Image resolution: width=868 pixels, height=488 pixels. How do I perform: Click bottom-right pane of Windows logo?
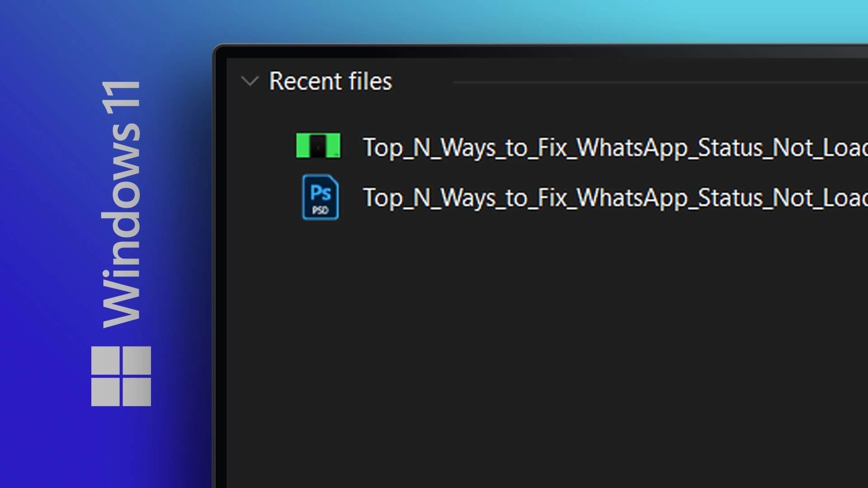[137, 392]
